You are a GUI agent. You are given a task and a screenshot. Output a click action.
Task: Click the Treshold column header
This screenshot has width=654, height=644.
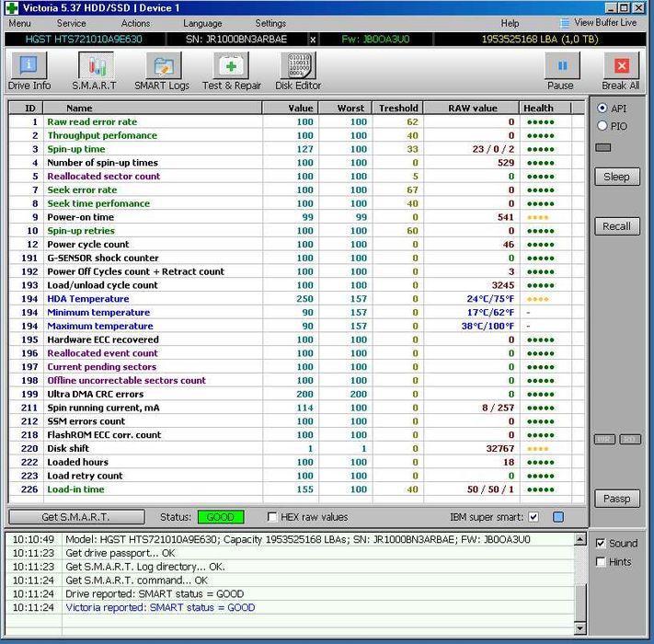[x=397, y=108]
